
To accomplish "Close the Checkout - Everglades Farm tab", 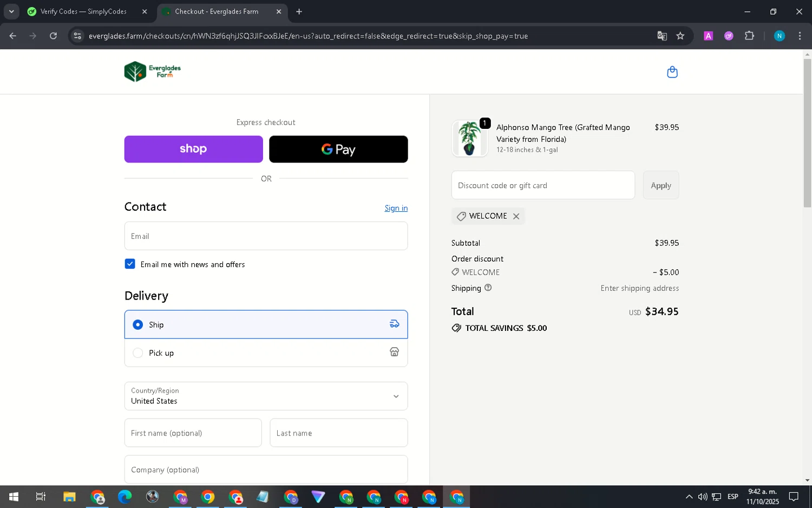I will click(x=279, y=11).
